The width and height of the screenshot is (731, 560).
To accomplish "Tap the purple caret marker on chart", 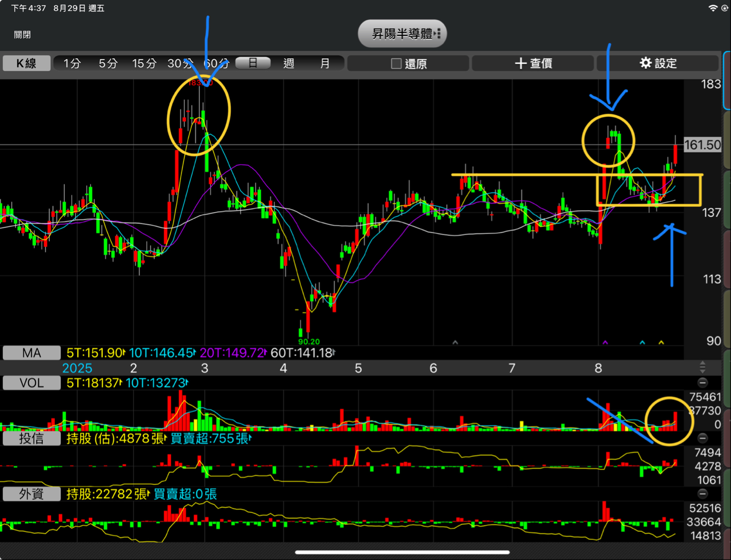I will click(x=605, y=343).
